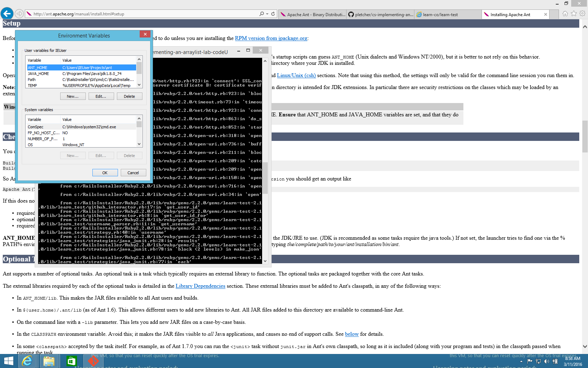The width and height of the screenshot is (588, 368).
Task: Launch Internet Explorer from the taskbar
Action: pyautogui.click(x=26, y=361)
